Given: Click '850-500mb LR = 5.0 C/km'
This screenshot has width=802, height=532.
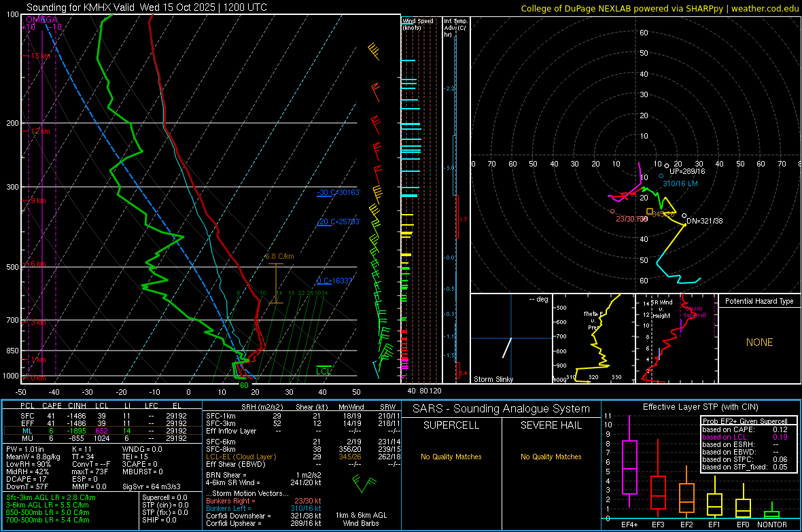Looking at the screenshot, I should coord(48,512).
